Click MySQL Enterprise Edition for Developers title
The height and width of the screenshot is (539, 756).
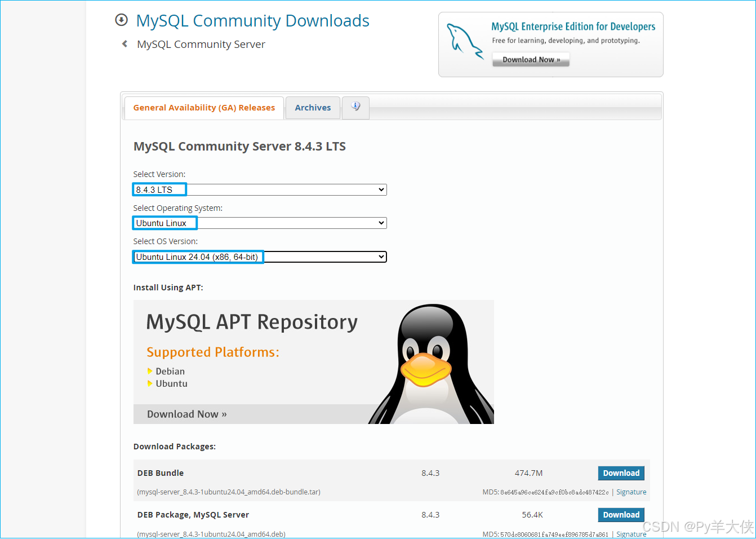[x=573, y=26]
